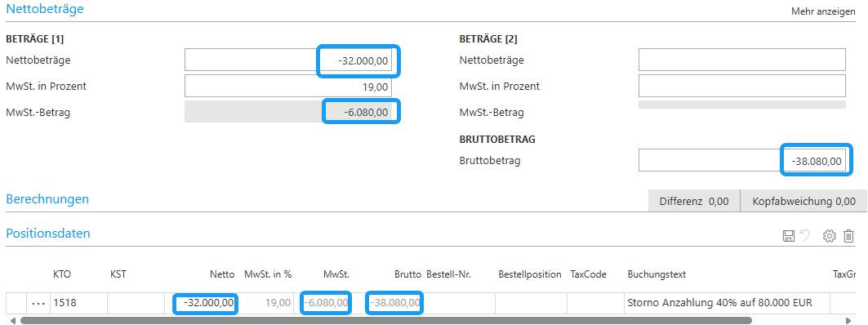Viewport: 868px width, 325px height.
Task: Click the Brutto column header
Action: tap(408, 274)
